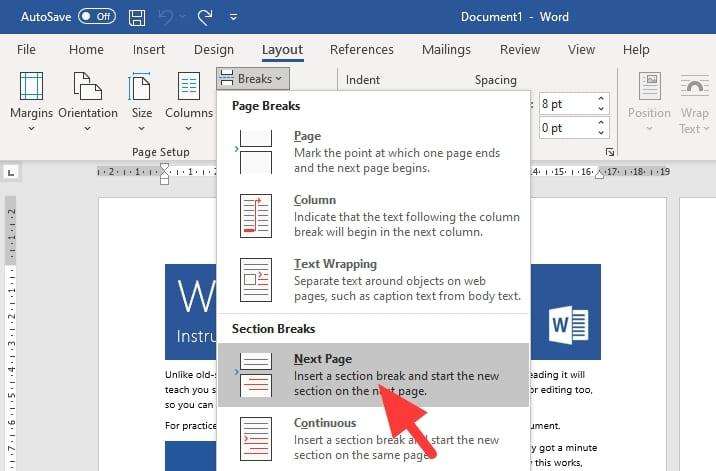
Task: Increase the 8 pt spacing value
Action: tap(601, 99)
